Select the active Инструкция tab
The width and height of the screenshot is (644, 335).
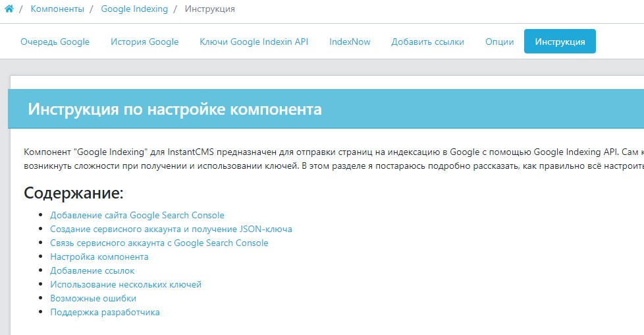click(560, 42)
